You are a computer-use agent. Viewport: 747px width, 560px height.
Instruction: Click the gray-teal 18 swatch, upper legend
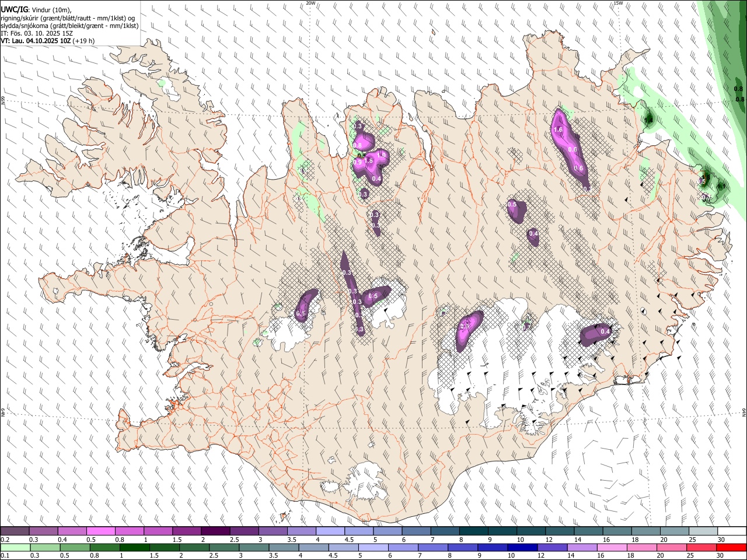tap(645, 531)
